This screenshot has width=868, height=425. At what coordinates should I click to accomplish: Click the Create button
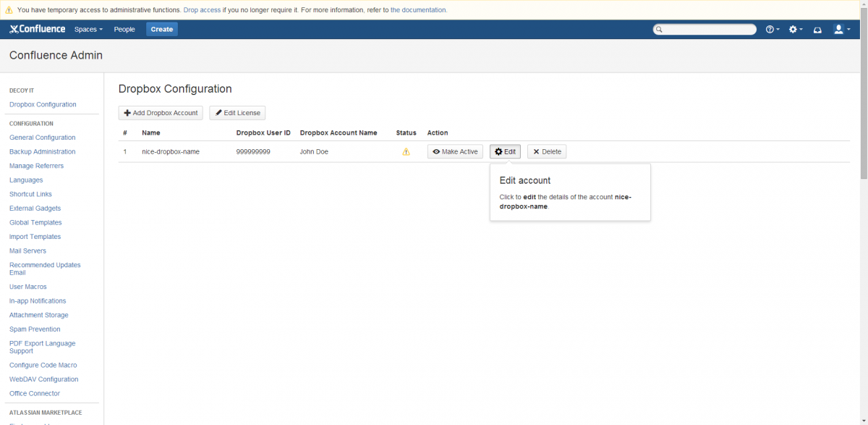coord(162,30)
